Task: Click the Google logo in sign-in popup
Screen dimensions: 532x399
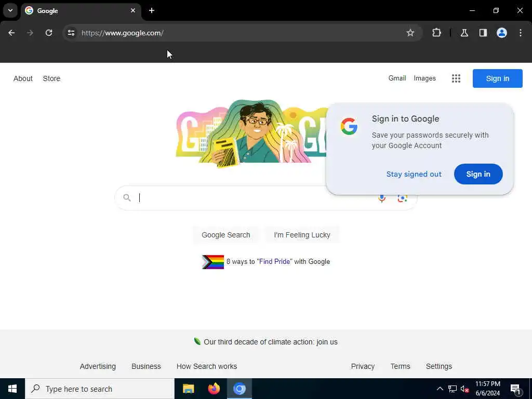Action: pyautogui.click(x=349, y=126)
